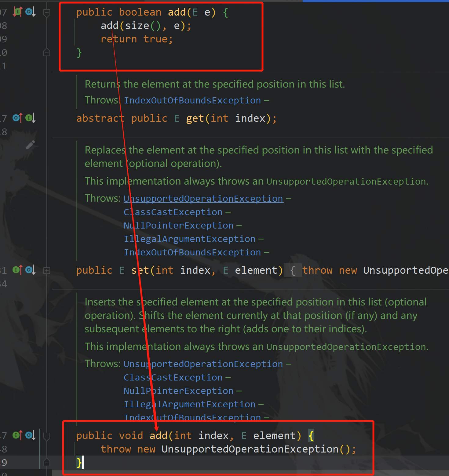Click the 'abstract' keyword
The image size is (449, 476).
point(100,118)
